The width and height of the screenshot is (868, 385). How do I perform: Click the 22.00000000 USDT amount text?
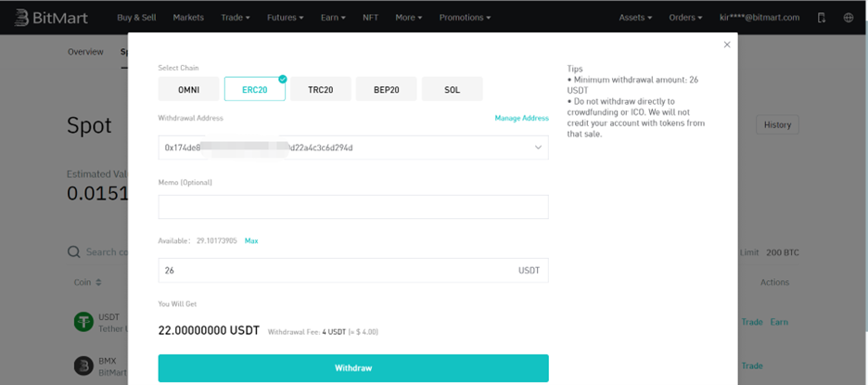click(x=209, y=331)
